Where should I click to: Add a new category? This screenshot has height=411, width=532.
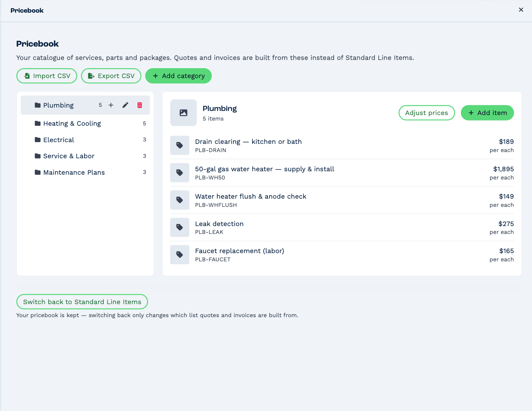pos(179,76)
